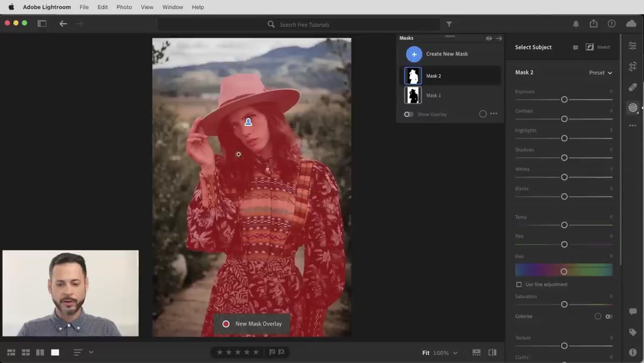644x363 pixels.
Task: Open the Photo menu
Action: point(124,7)
